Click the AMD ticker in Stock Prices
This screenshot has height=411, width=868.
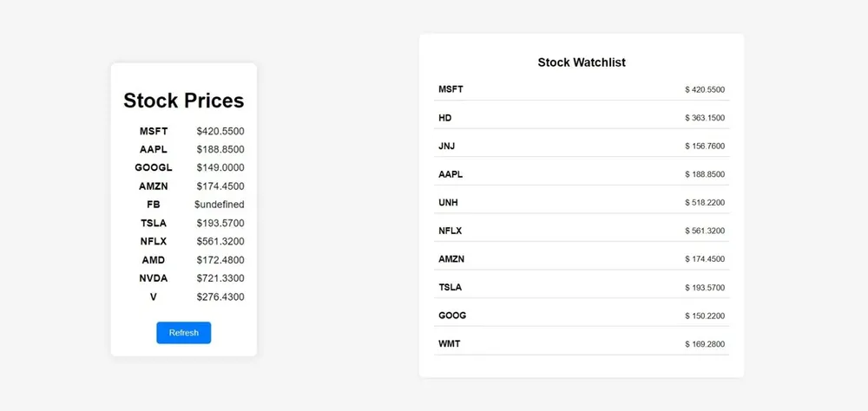coord(154,260)
